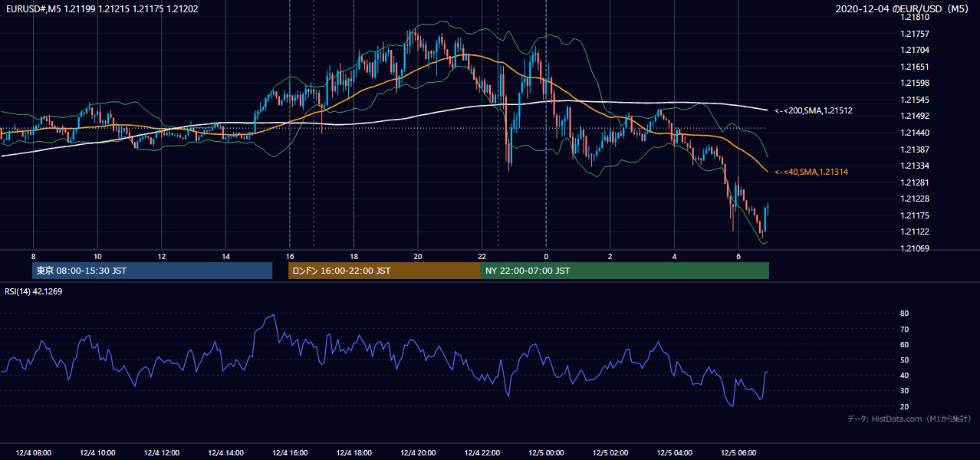Screen dimensions: 980x460
Task: Select the London 16:00-22:00 JST session bar
Action: click(x=384, y=271)
